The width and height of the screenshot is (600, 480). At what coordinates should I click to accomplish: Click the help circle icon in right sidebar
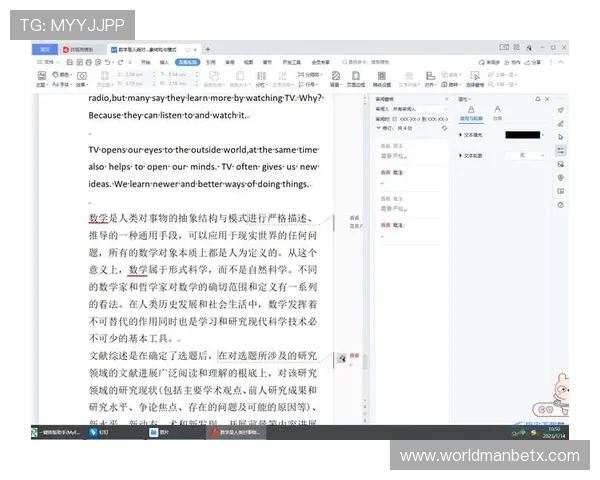[561, 205]
